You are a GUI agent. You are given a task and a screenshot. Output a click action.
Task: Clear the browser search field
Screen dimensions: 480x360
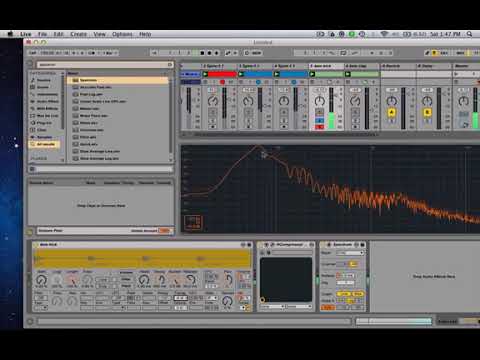coord(169,64)
